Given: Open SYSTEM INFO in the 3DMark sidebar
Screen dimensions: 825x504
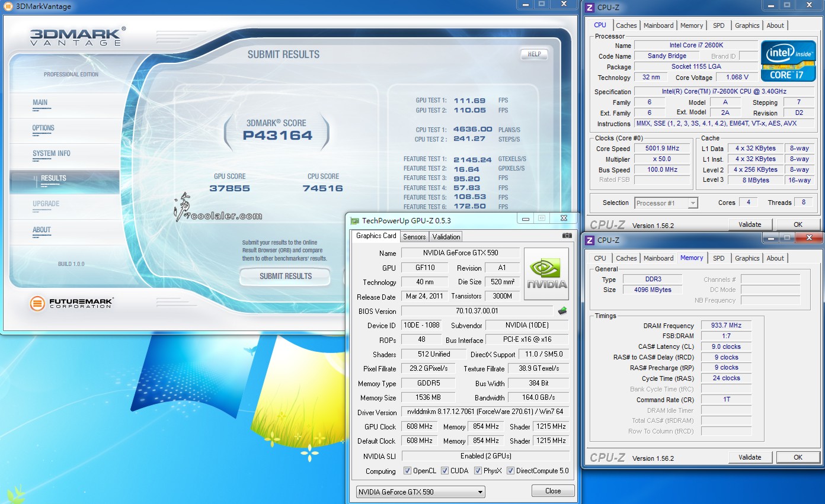Looking at the screenshot, I should tap(51, 153).
